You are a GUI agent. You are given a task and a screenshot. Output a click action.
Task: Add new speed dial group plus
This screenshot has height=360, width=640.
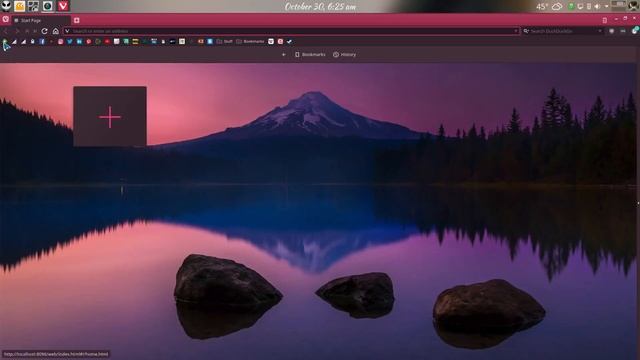click(x=284, y=55)
